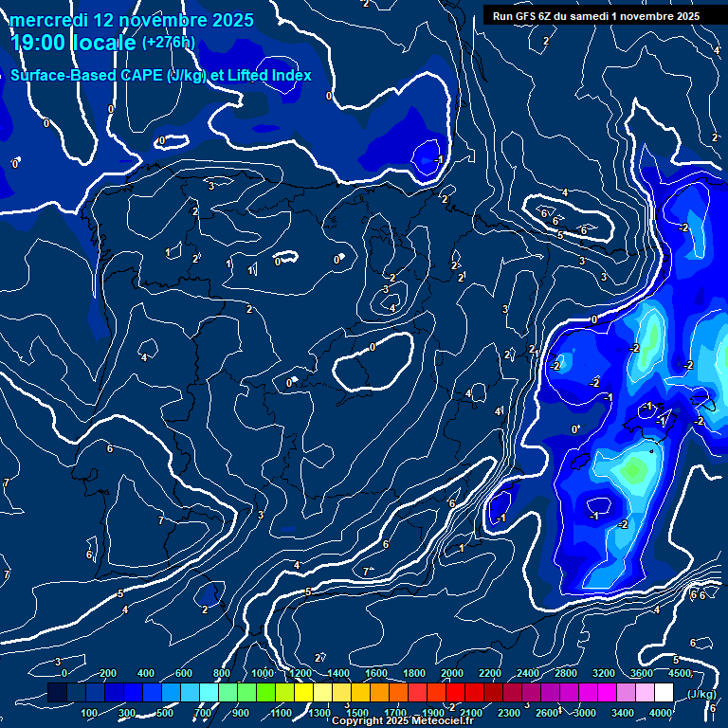Click the legend value "1600"
Viewport: 728px width, 728px height.
pyautogui.click(x=376, y=673)
